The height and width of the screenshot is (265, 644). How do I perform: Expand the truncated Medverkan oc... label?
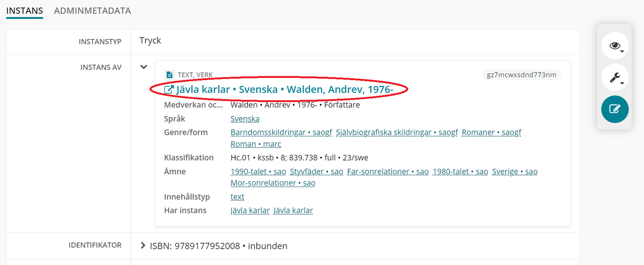193,105
